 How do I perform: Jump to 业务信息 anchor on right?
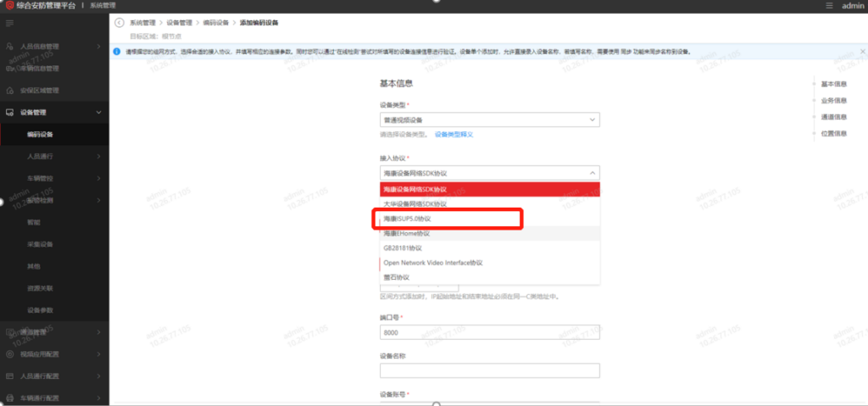(834, 101)
